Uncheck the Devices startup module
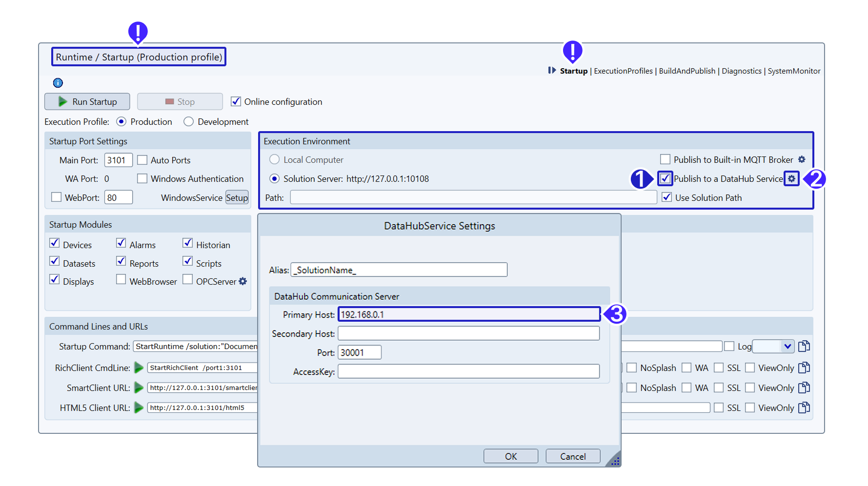868x486 pixels. click(x=55, y=243)
